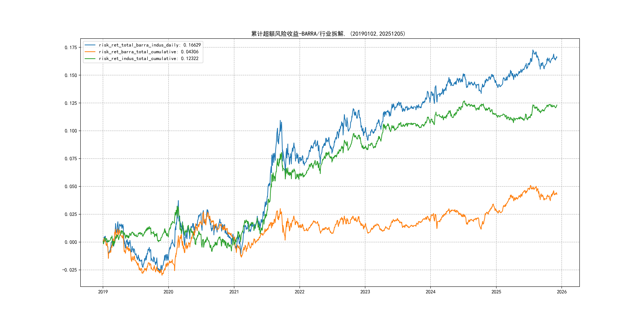
Task: Click the 0.000 y-axis tick label
Action: tap(71, 242)
